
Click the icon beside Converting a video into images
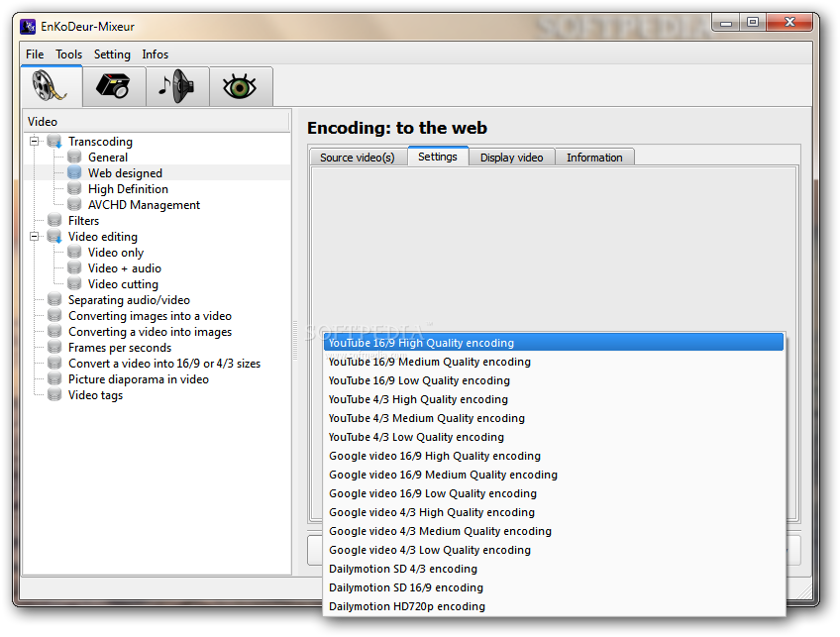(x=54, y=331)
